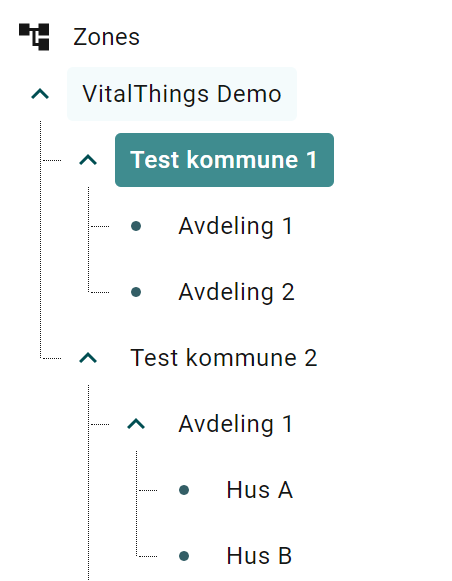452x581 pixels.
Task: Collapse Test kommune 2 using its chevron
Action: 88,358
